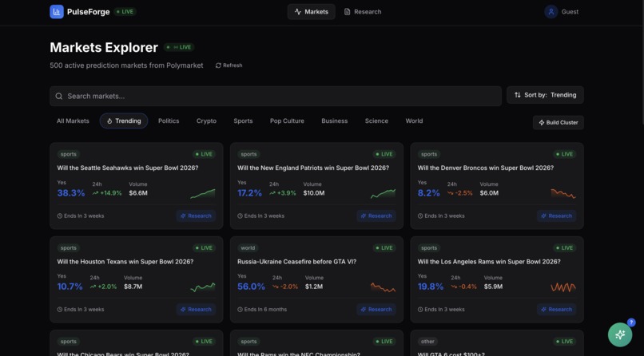Research the Russia-Ukraine Ceasefire market

[376, 309]
